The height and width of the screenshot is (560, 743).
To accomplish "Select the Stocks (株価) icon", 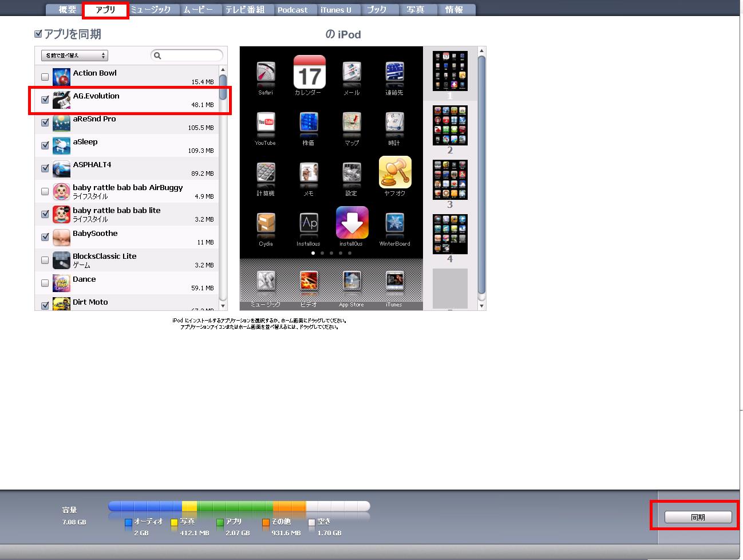I will coord(309,125).
